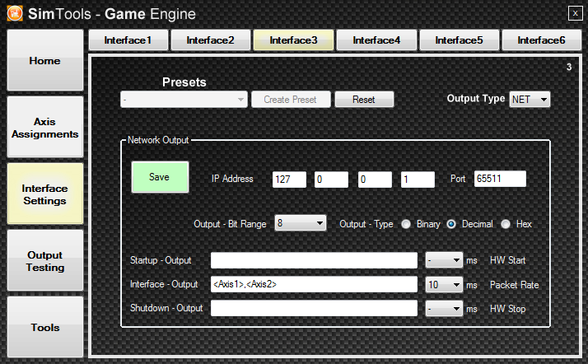Click the Interface - Output text field
Screen dimensions: 588x364
click(314, 284)
